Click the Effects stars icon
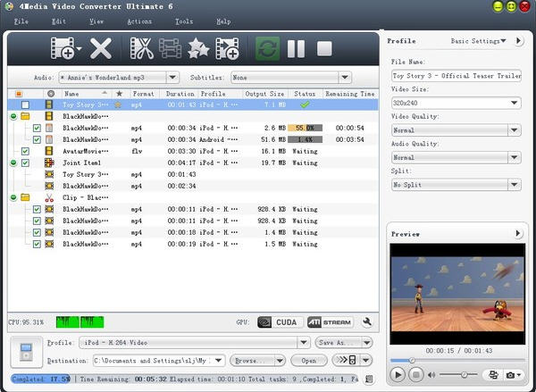Image resolution: width=536 pixels, height=392 pixels. (198, 49)
